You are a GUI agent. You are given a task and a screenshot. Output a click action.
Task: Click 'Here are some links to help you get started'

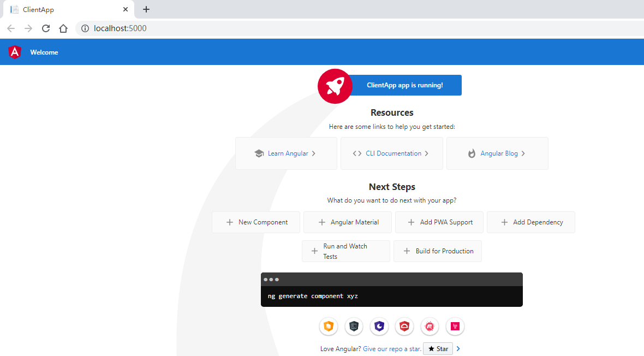[392, 127]
